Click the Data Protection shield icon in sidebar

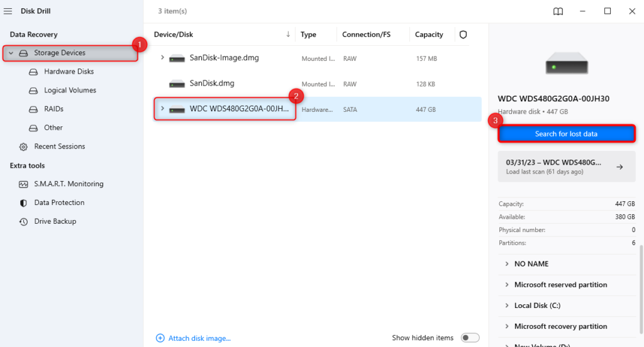pyautogui.click(x=23, y=203)
